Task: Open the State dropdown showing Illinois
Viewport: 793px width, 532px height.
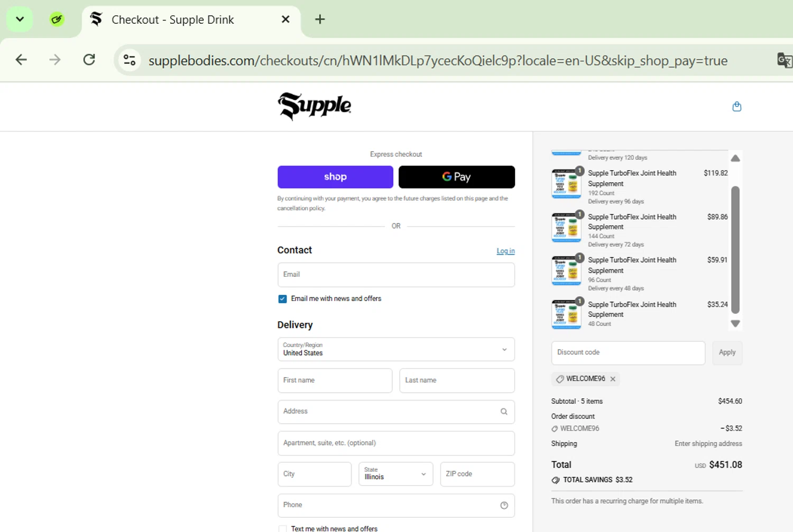Action: point(395,474)
